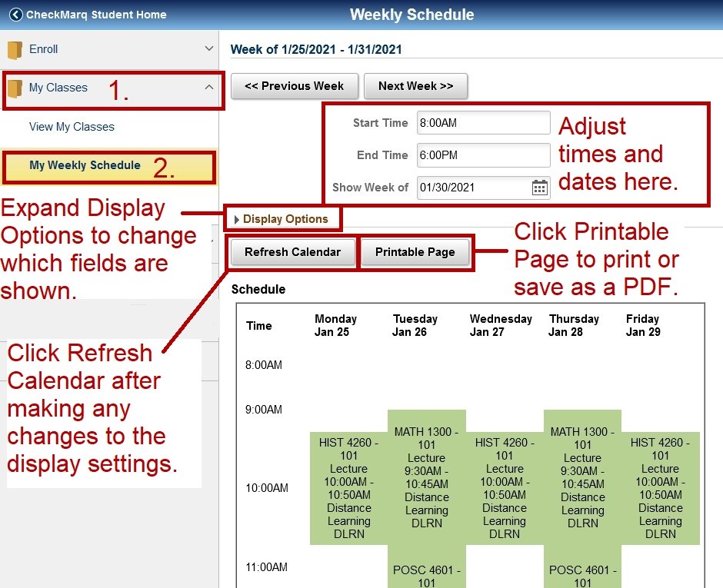Image resolution: width=723 pixels, height=588 pixels.
Task: Click the My Classes folder icon
Action: (15, 88)
